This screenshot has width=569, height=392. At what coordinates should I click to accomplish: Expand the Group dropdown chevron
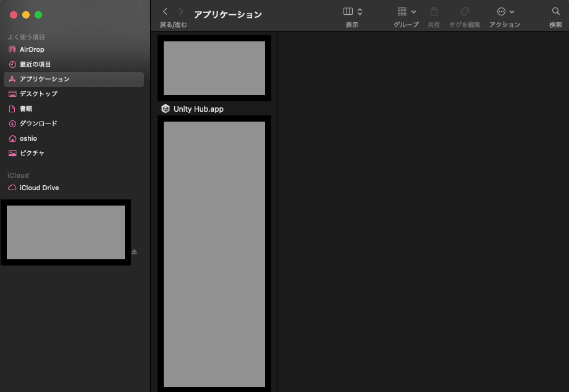point(414,12)
